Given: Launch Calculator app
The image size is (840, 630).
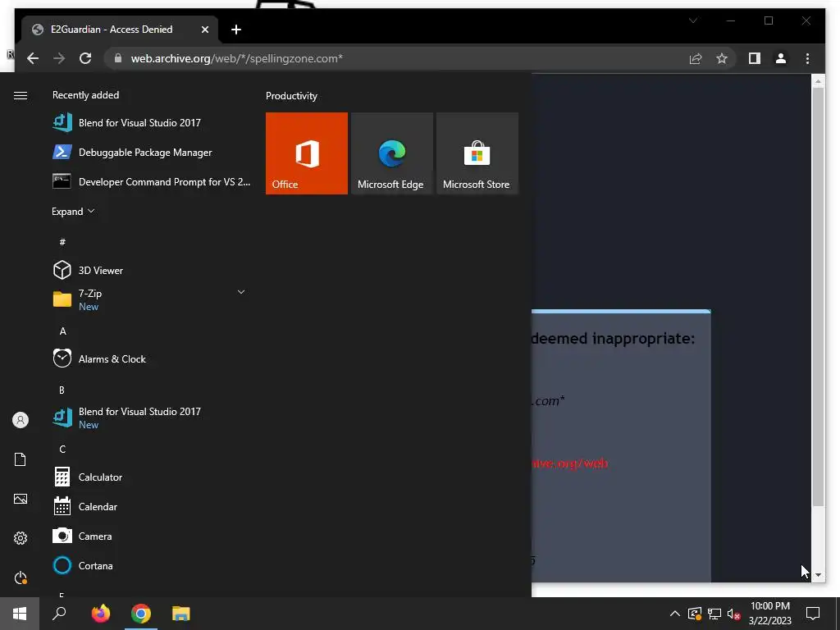Looking at the screenshot, I should 152,477.
